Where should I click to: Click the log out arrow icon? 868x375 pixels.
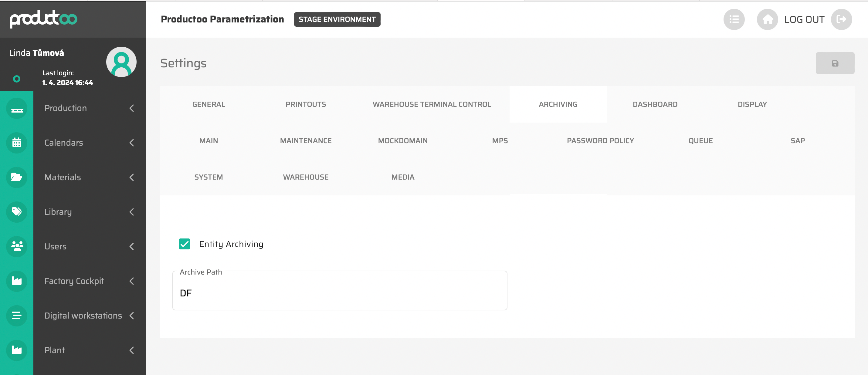841,19
